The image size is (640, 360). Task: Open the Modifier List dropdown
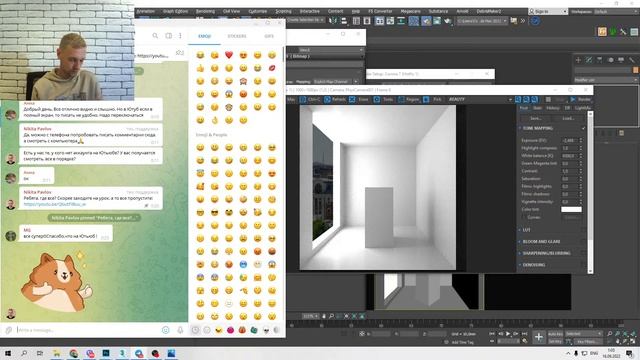[606, 80]
